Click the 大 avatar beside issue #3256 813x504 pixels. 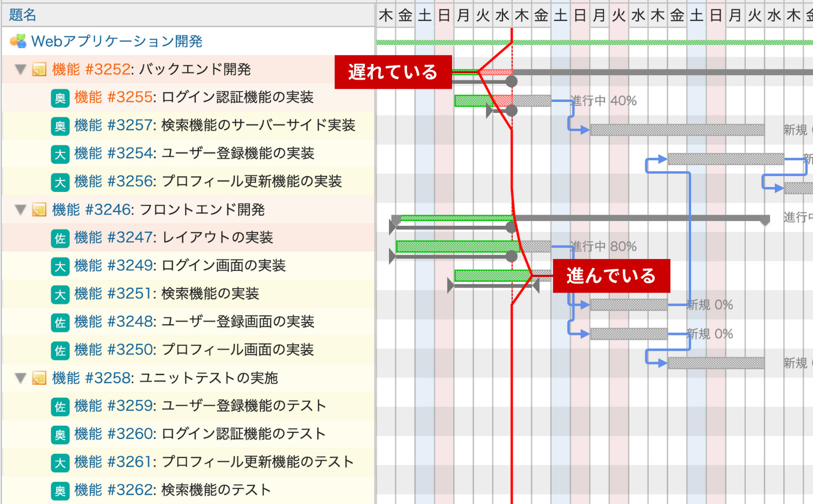[60, 182]
